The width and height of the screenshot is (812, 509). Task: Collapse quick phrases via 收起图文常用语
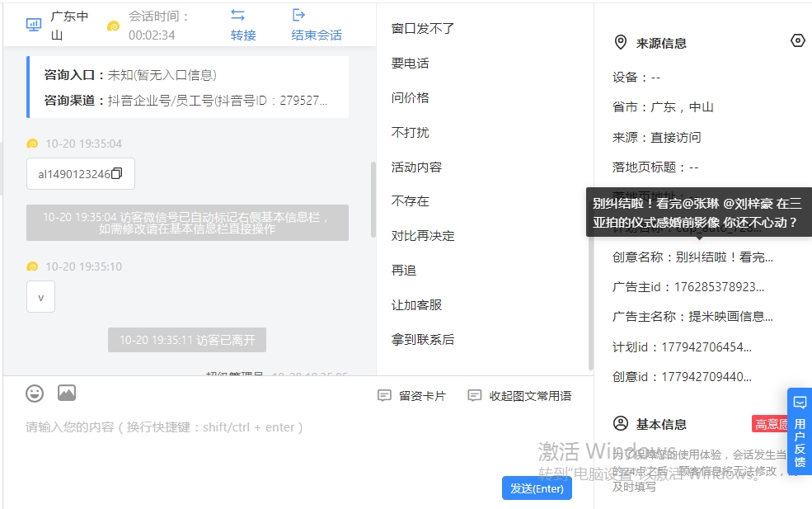(x=530, y=396)
